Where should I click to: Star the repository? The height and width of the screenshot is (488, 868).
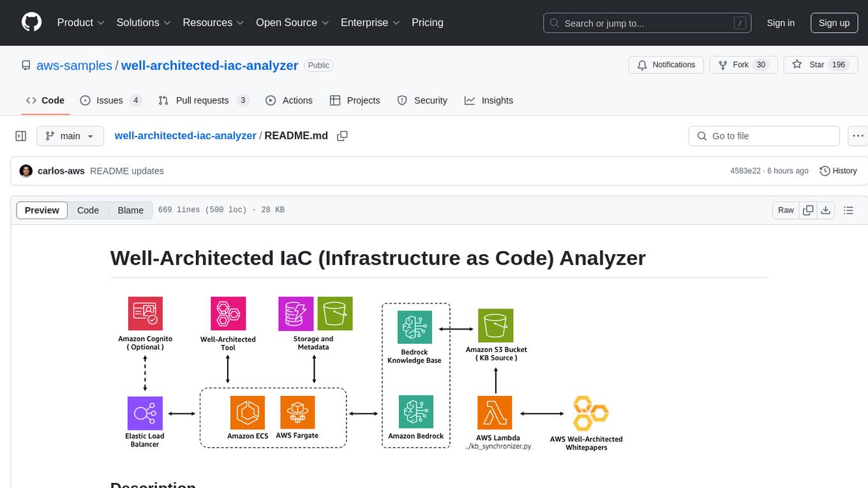point(820,65)
